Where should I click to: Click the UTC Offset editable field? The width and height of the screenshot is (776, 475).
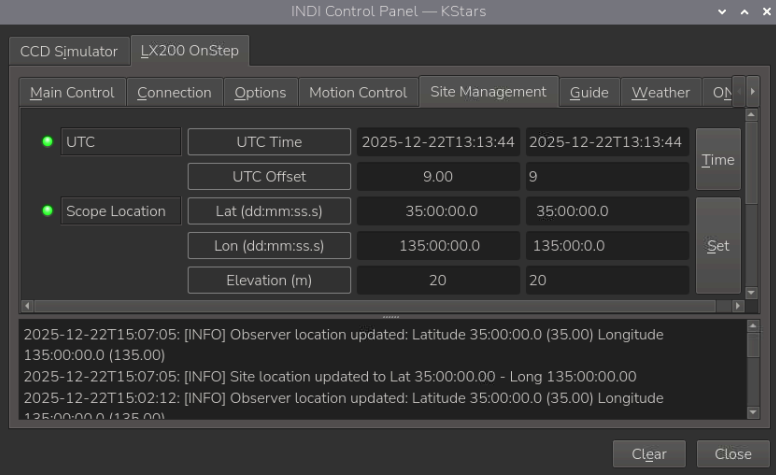(x=607, y=177)
